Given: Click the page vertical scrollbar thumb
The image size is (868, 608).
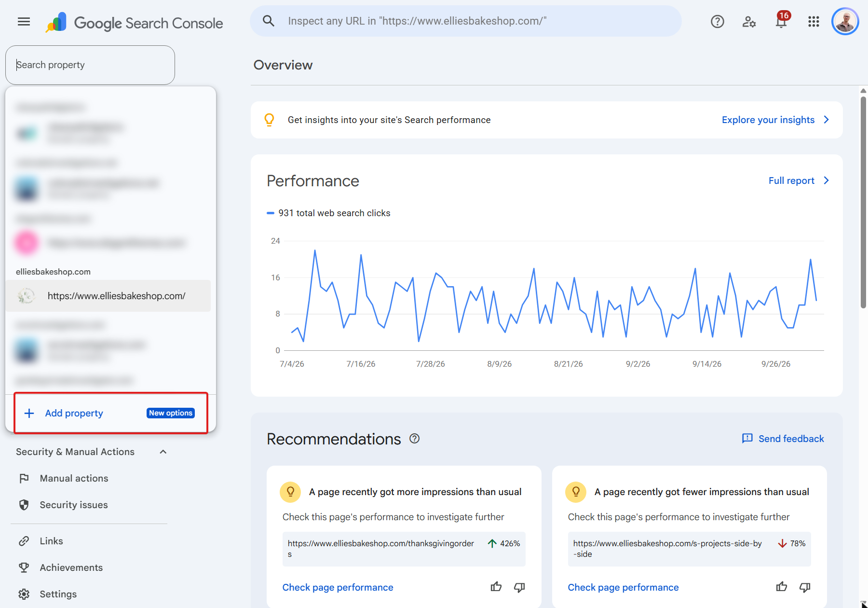Looking at the screenshot, I should point(863,202).
